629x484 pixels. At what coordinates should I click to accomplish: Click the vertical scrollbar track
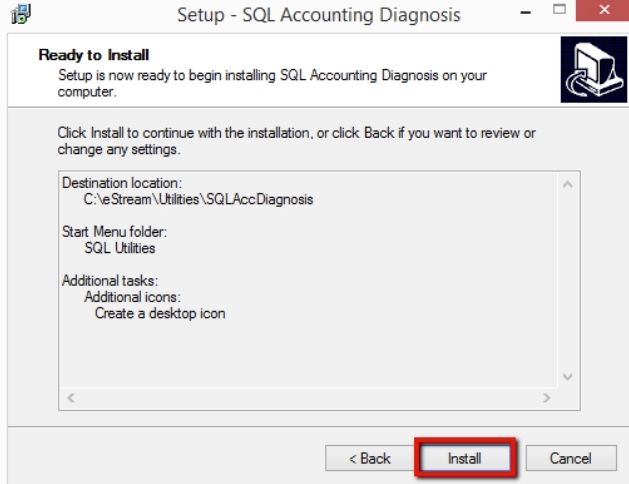pyautogui.click(x=567, y=280)
